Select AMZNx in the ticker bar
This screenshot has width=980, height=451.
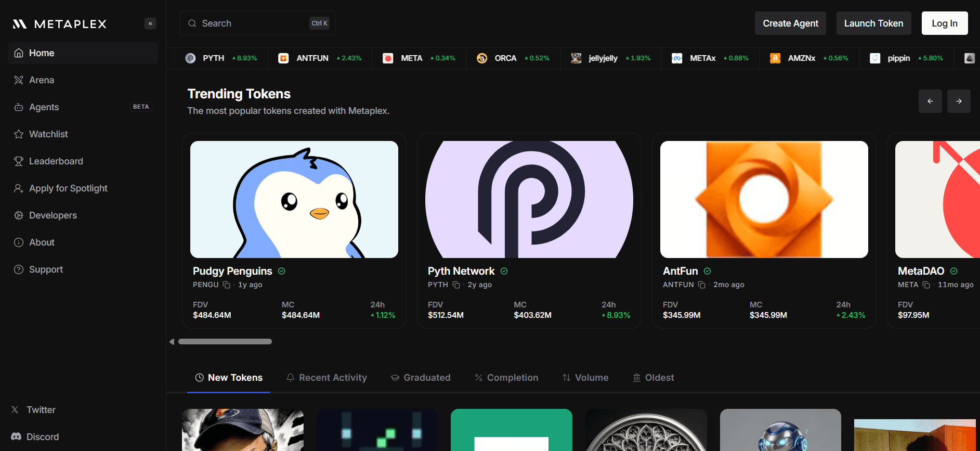[x=808, y=58]
